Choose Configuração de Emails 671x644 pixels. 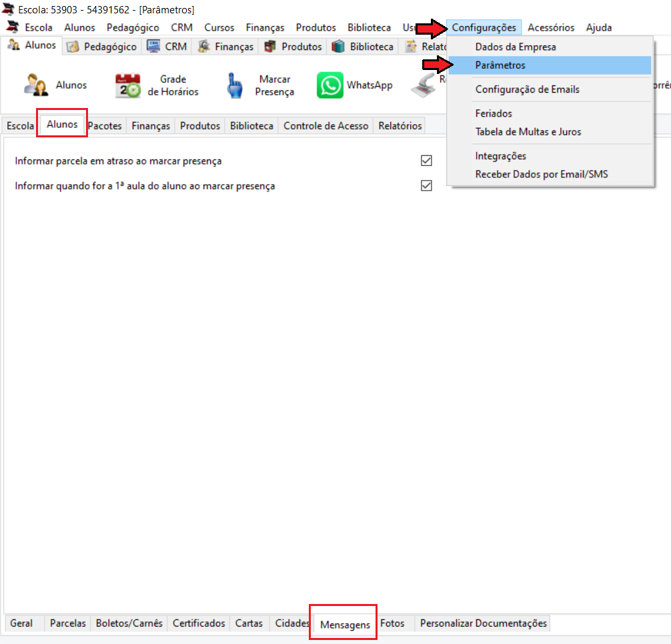pyautogui.click(x=550, y=89)
